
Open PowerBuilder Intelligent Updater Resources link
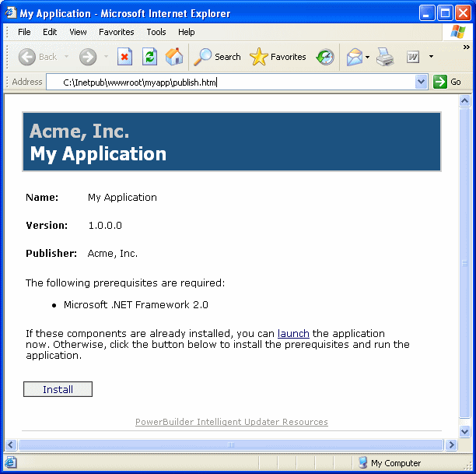click(x=232, y=422)
